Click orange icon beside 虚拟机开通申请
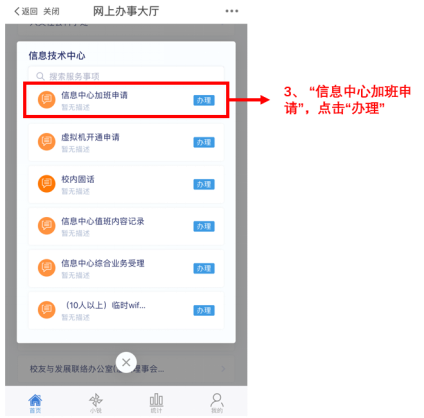The height and width of the screenshot is (418, 424). pyautogui.click(x=46, y=142)
